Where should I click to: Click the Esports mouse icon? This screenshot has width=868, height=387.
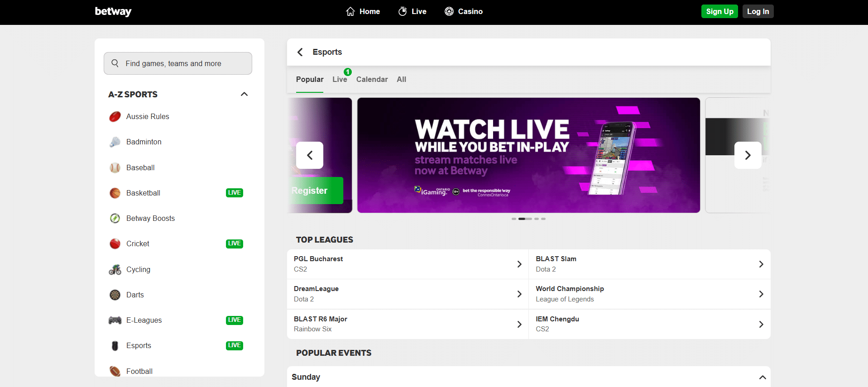(x=115, y=346)
